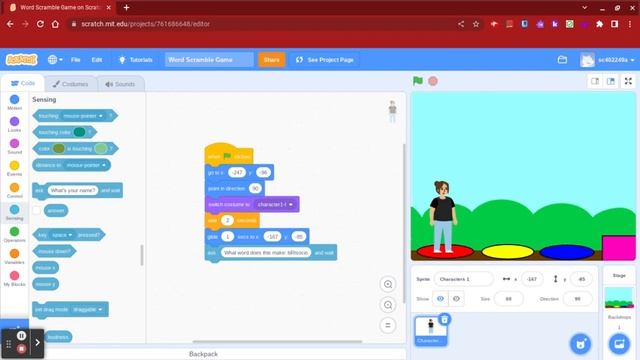Click See Project Page button
The image size is (640, 360).
(x=324, y=60)
